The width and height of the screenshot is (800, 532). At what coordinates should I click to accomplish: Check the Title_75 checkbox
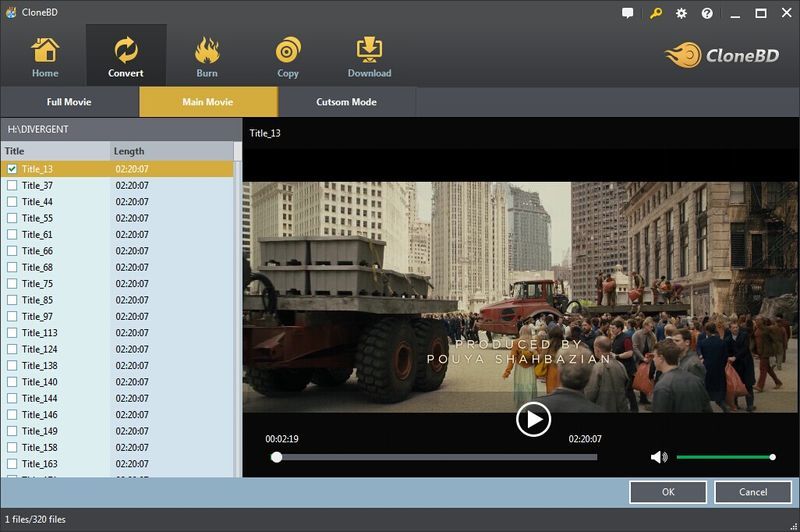click(x=12, y=283)
